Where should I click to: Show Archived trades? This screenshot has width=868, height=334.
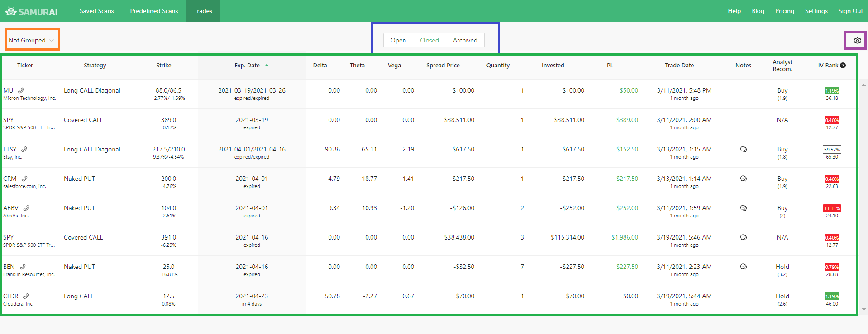(465, 40)
